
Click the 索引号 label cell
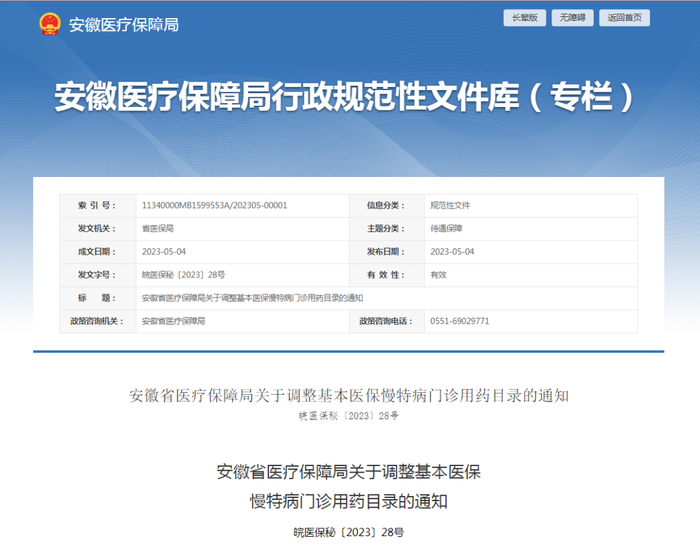[x=98, y=206]
